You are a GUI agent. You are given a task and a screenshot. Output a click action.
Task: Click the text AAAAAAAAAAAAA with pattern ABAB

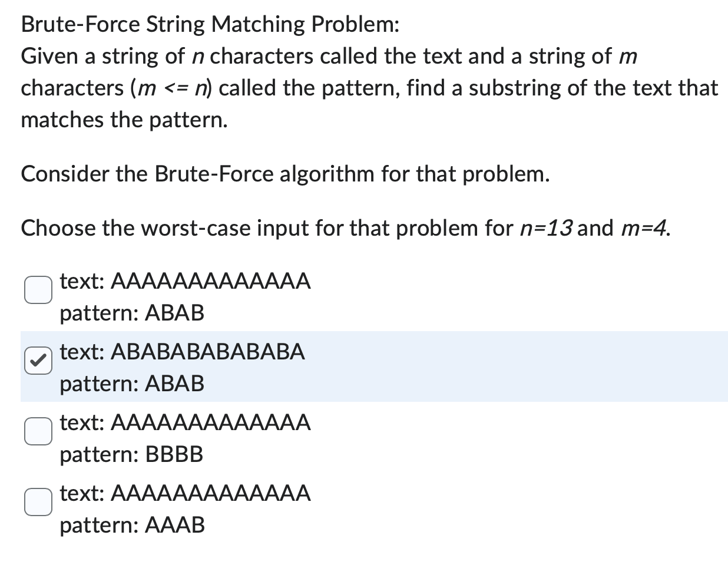click(184, 282)
